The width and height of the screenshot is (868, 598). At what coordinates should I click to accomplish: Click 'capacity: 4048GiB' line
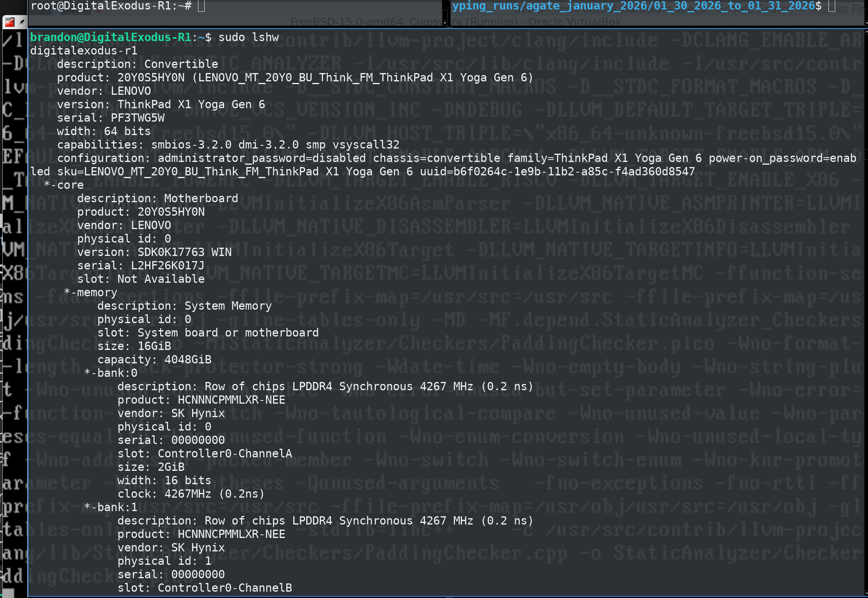click(154, 360)
